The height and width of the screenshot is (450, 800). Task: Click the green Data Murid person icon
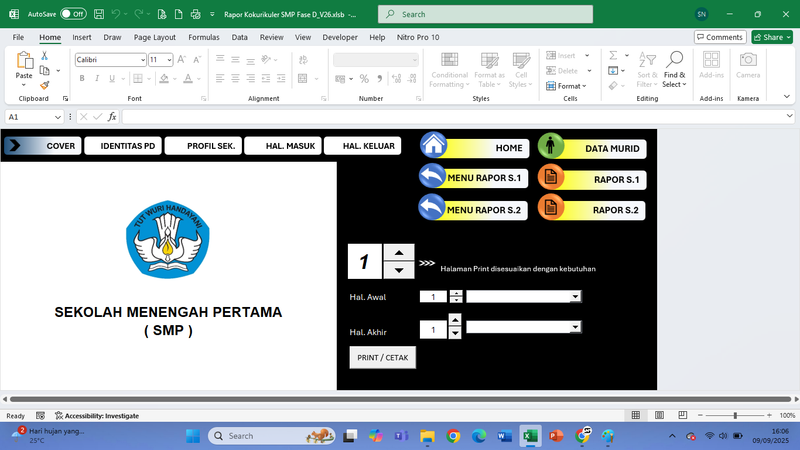tap(551, 146)
